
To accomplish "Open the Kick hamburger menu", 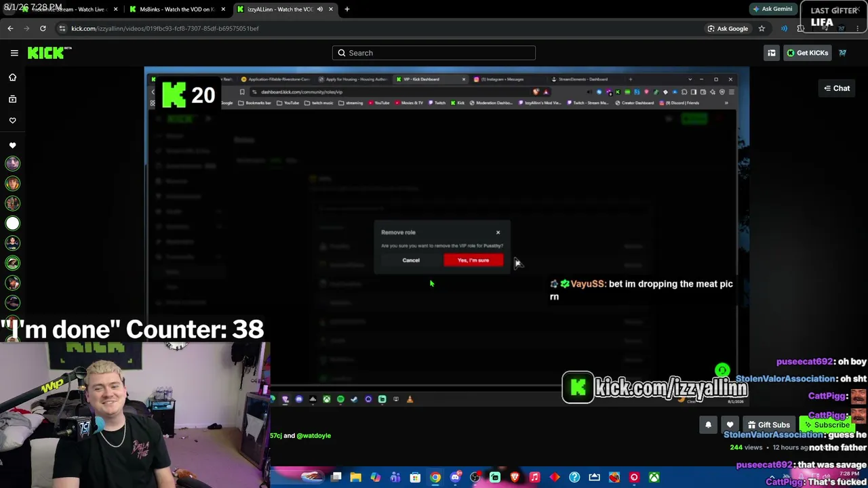I will pyautogui.click(x=14, y=53).
